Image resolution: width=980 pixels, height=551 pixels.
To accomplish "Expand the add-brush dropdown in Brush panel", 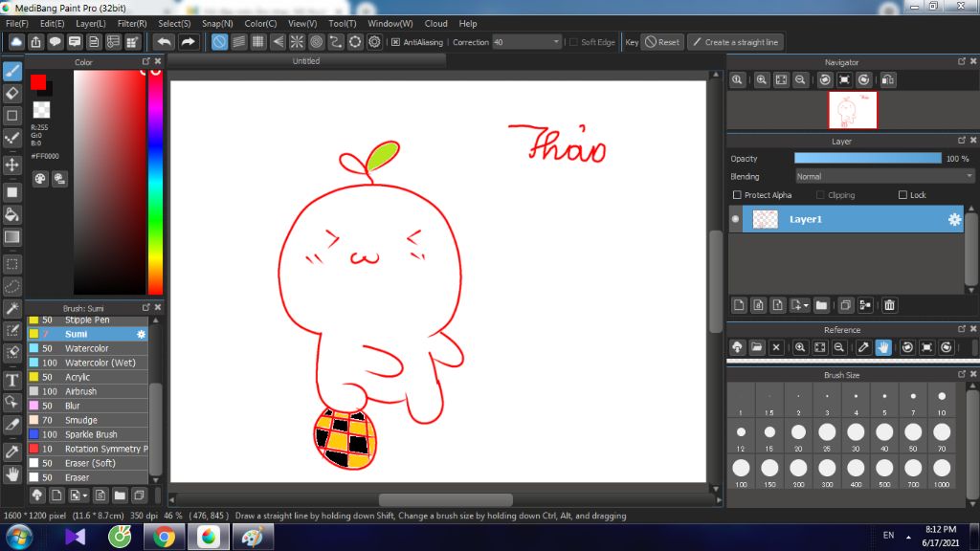I will 85,496.
